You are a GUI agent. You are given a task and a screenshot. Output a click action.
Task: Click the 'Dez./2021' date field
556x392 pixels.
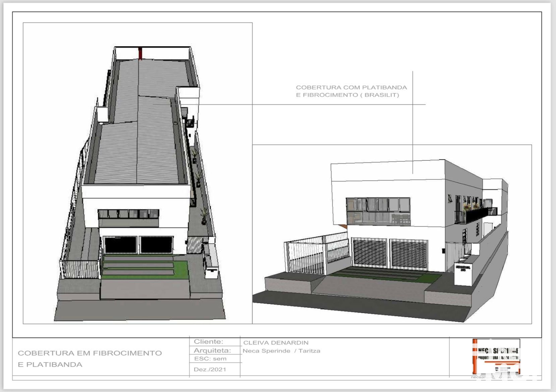(x=210, y=369)
